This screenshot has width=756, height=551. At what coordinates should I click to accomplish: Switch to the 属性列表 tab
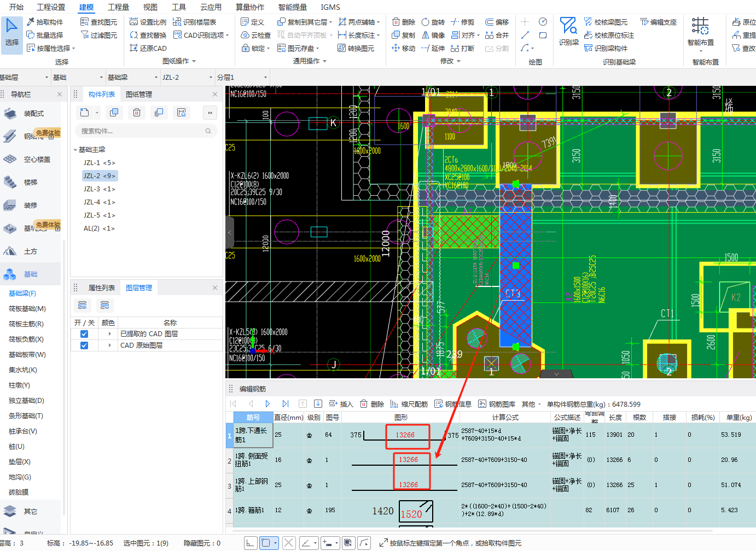[102, 288]
